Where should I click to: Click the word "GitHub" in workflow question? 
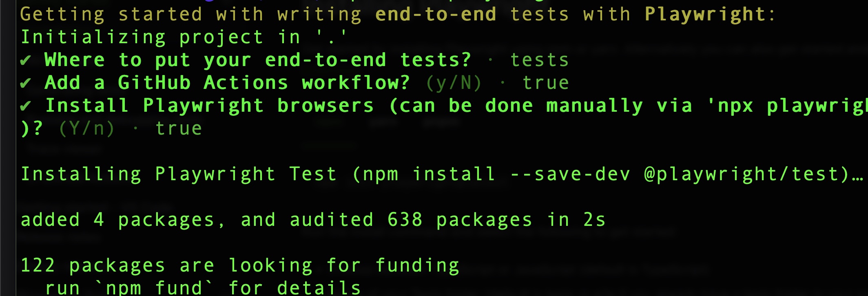click(x=154, y=83)
